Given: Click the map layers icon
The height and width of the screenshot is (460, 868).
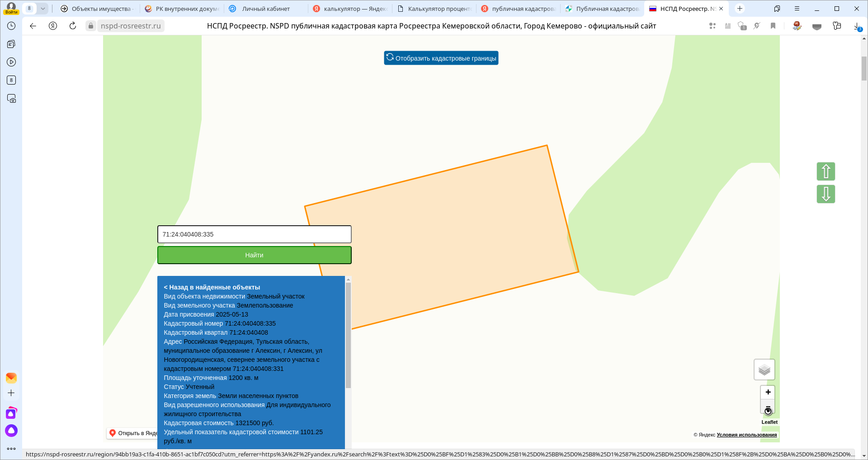Looking at the screenshot, I should [x=764, y=370].
